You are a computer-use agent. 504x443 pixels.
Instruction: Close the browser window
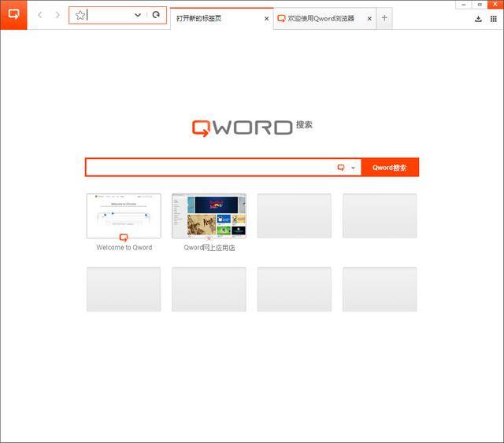(x=495, y=5)
